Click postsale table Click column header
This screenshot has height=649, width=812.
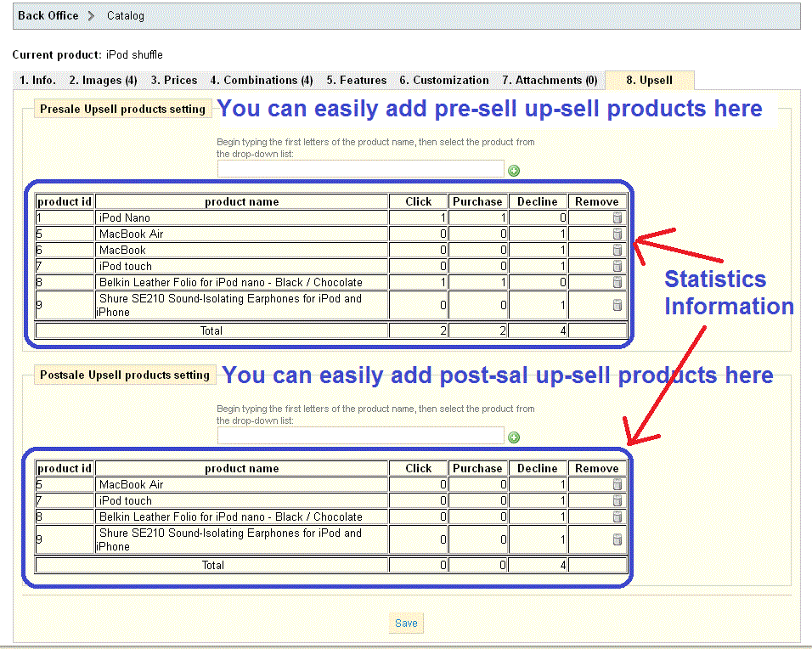coord(419,468)
